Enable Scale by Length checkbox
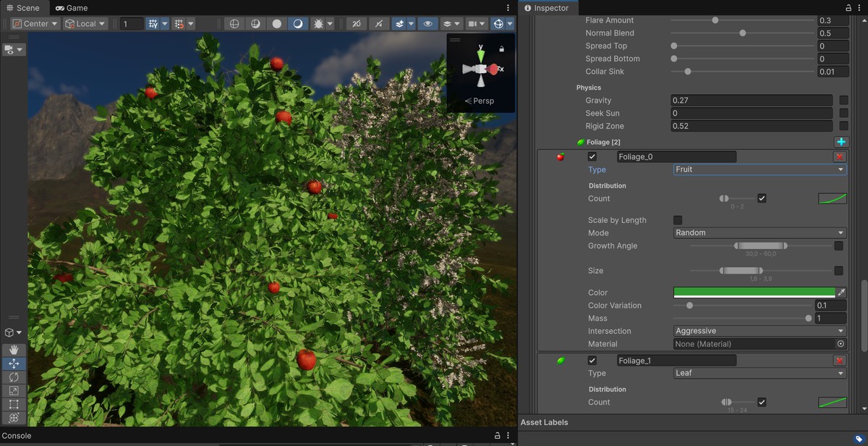868x446 pixels. [678, 220]
